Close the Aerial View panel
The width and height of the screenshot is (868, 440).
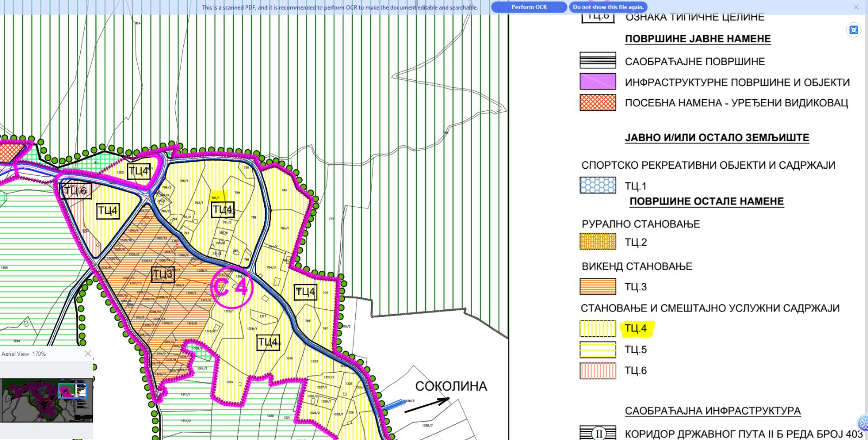tap(88, 354)
